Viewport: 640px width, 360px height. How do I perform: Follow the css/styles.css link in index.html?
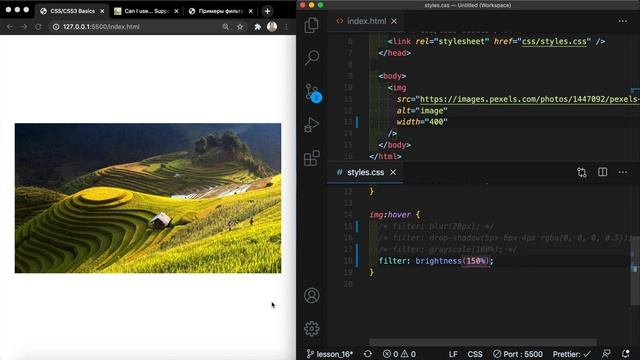554,41
